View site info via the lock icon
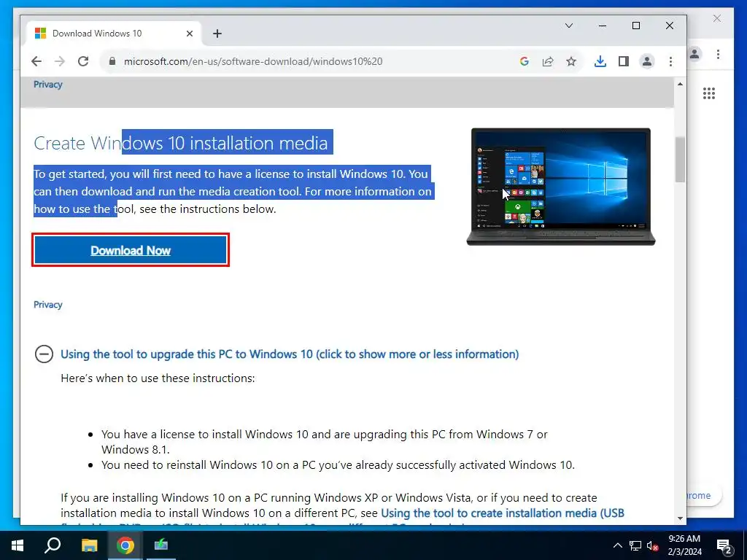This screenshot has height=560, width=747. point(112,61)
